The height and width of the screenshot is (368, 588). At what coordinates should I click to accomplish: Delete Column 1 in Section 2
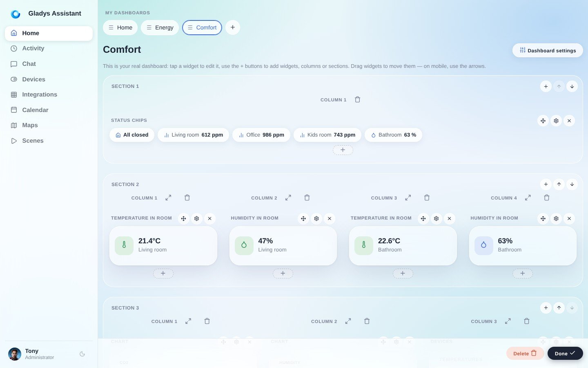click(187, 197)
